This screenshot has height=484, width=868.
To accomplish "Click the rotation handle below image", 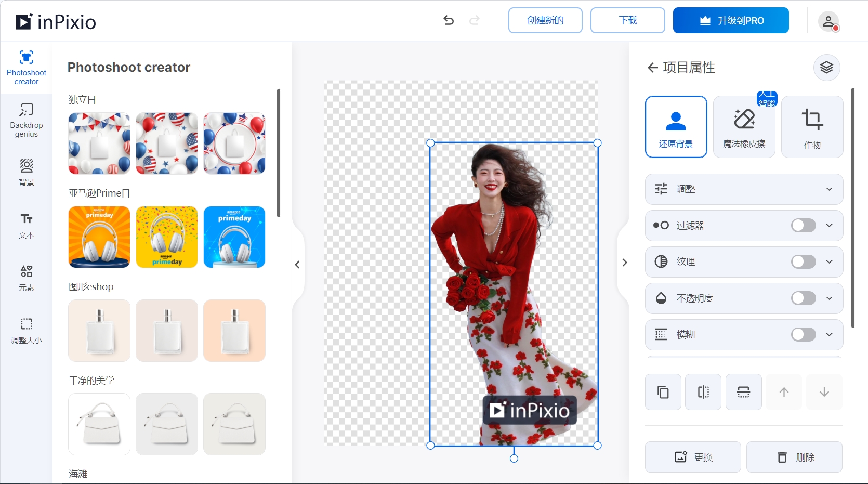I will (514, 459).
